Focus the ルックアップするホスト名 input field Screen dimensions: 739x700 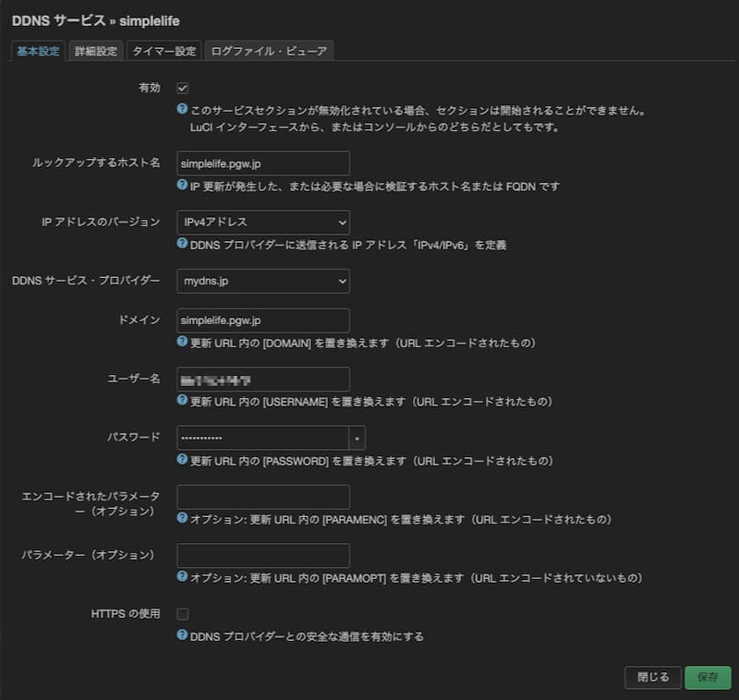[x=262, y=163]
